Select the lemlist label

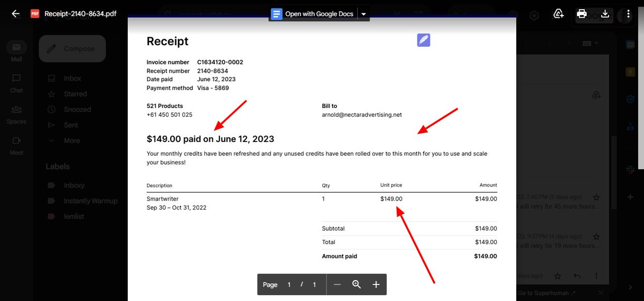point(74,216)
